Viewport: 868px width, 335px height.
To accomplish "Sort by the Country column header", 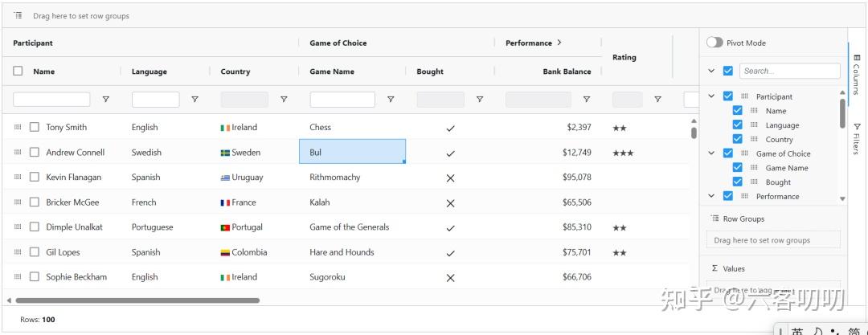I will pos(235,71).
